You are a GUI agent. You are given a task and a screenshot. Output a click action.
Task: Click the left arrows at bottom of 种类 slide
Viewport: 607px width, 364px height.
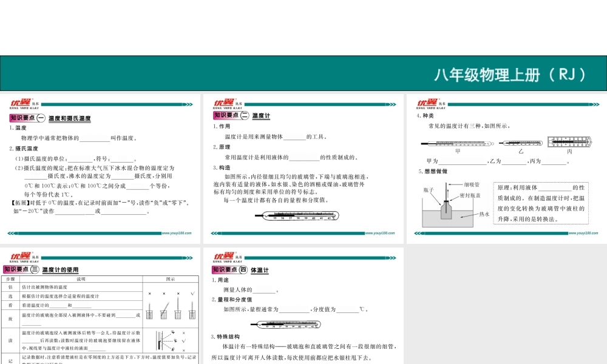coord(421,232)
